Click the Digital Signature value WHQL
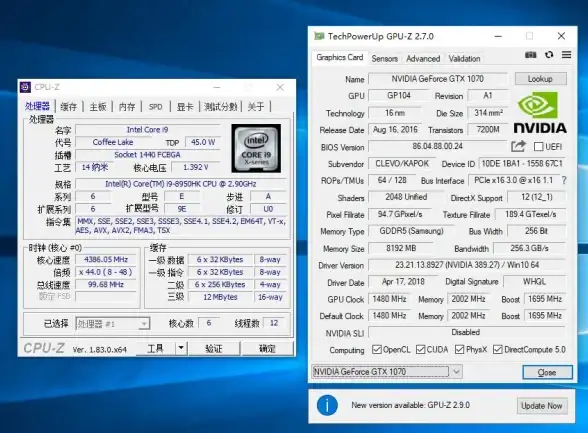This screenshot has height=433, width=588. [534, 282]
